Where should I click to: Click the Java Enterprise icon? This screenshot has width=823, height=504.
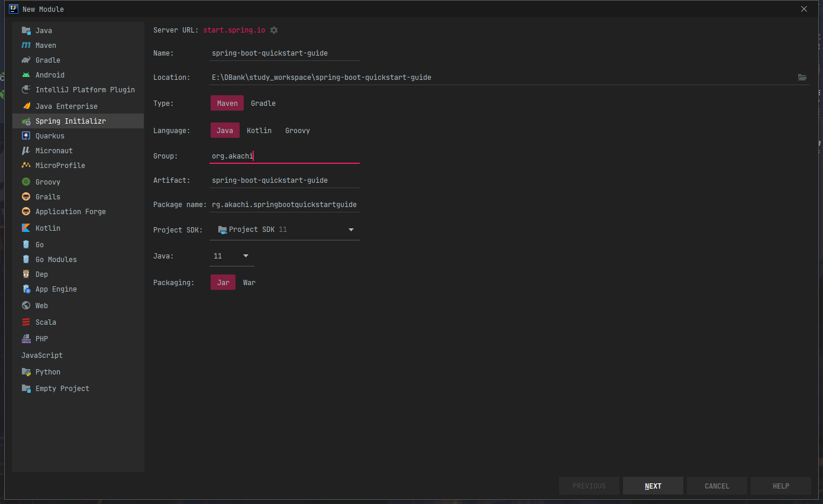(26, 106)
